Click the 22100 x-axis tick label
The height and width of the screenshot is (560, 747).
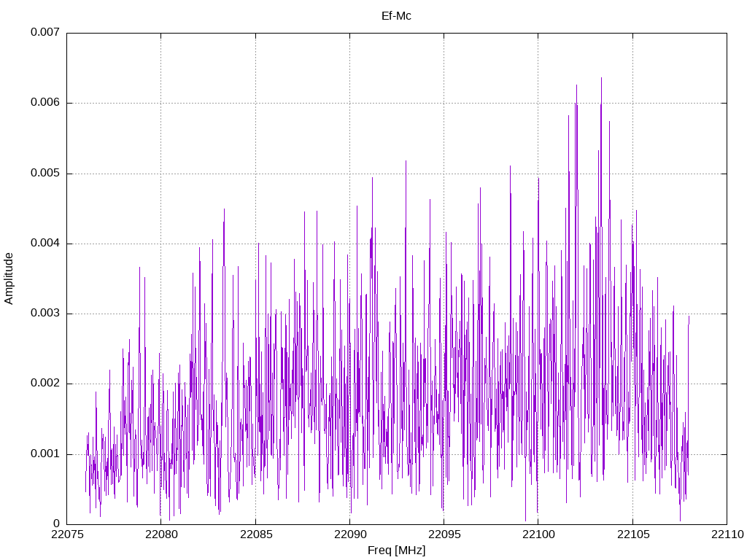coord(538,534)
